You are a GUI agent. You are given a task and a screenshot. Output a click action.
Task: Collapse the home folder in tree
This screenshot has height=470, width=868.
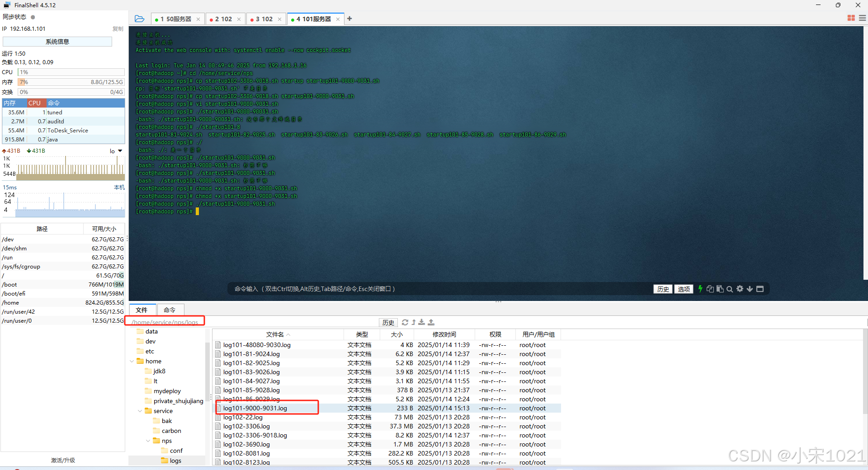click(132, 361)
